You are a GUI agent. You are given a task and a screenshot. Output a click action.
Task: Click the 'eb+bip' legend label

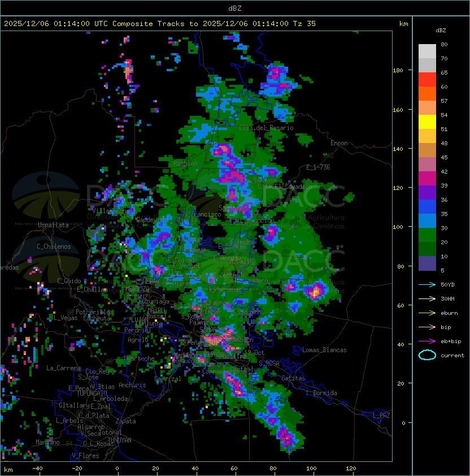(451, 341)
